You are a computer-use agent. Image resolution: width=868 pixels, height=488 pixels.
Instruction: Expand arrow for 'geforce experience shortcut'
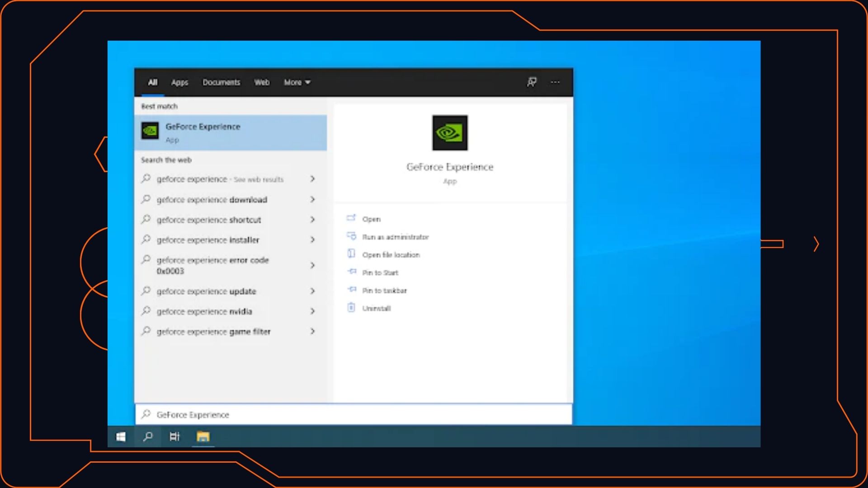312,220
